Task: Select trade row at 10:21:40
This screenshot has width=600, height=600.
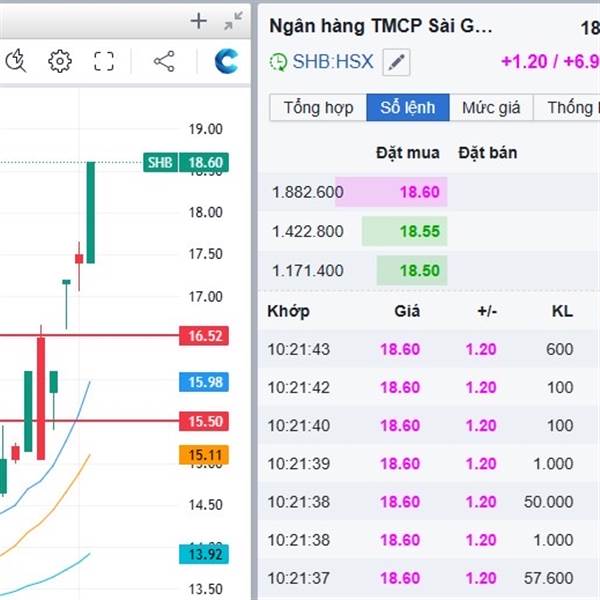Action: click(429, 425)
